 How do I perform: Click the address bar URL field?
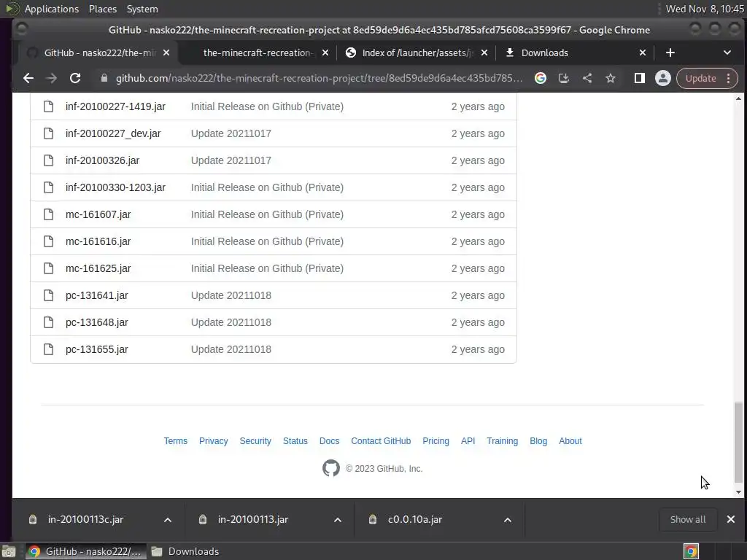(319, 78)
